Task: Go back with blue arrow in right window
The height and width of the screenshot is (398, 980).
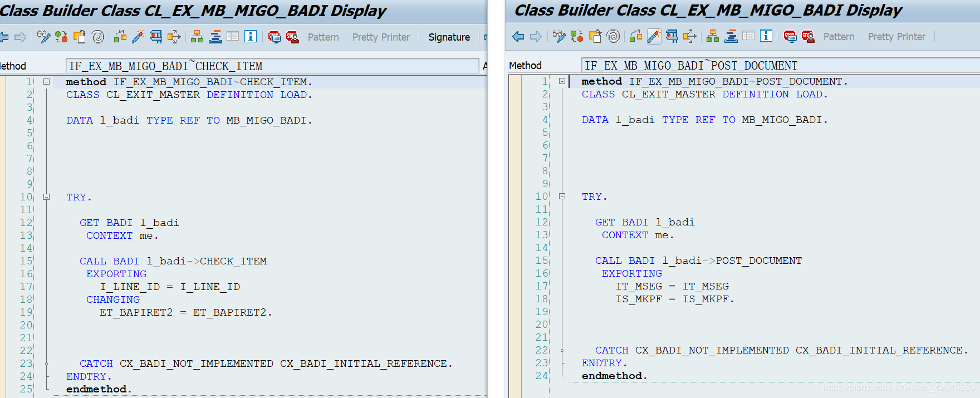Action: [x=518, y=37]
